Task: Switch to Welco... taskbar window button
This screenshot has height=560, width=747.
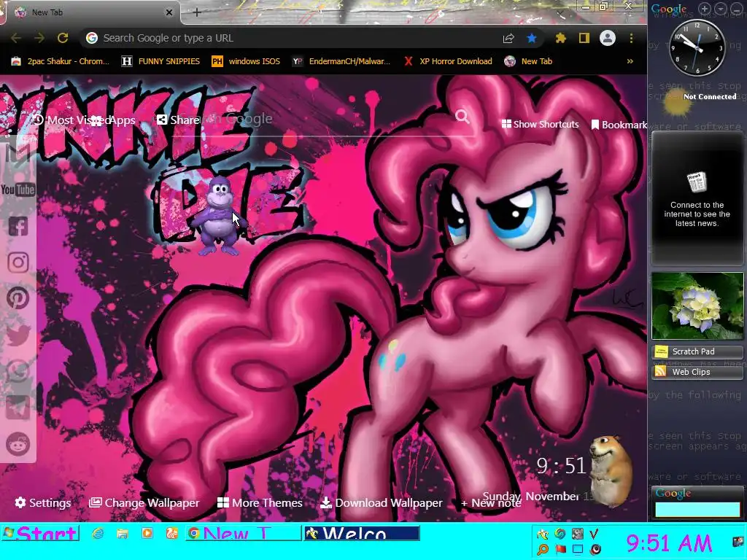Action: 362,533
